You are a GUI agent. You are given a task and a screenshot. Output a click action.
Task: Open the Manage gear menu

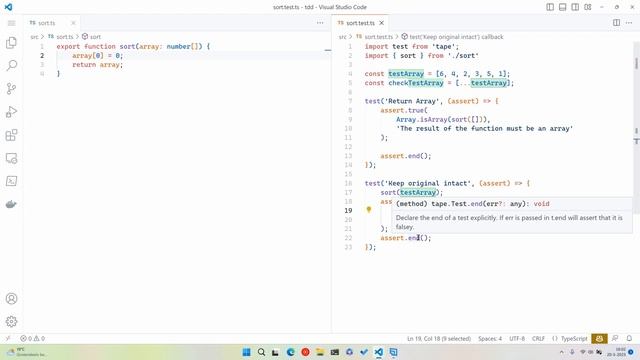(11, 322)
